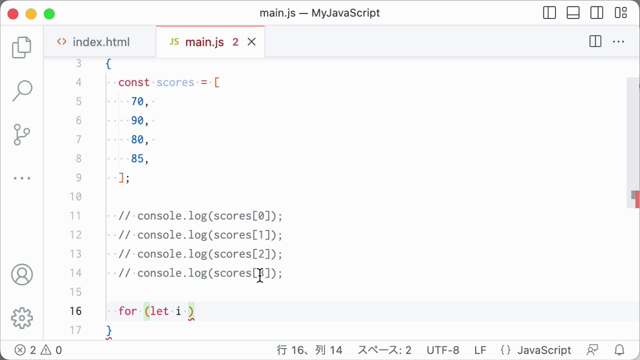
Task: Click the JS file icon on main.js tab
Action: [174, 42]
